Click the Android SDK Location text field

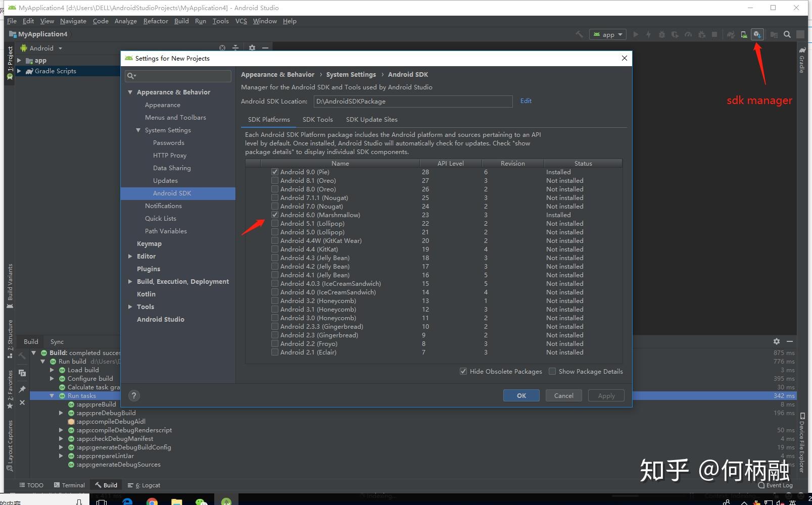click(413, 101)
